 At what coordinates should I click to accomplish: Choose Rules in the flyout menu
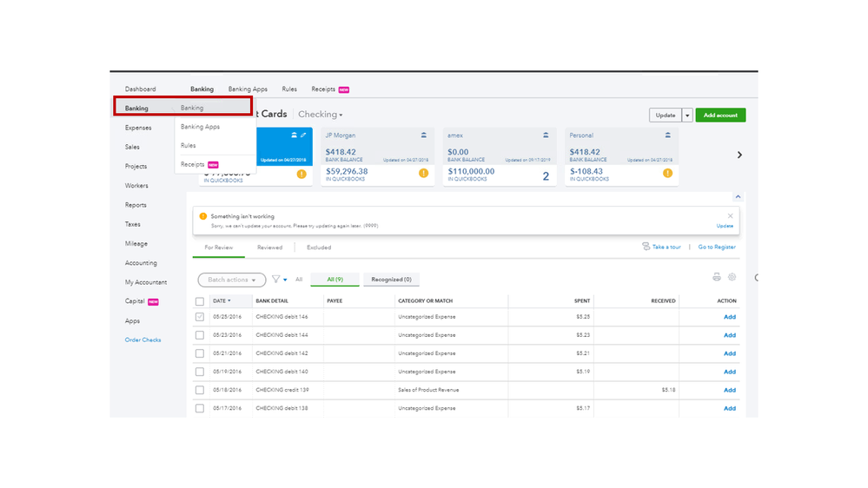(189, 146)
